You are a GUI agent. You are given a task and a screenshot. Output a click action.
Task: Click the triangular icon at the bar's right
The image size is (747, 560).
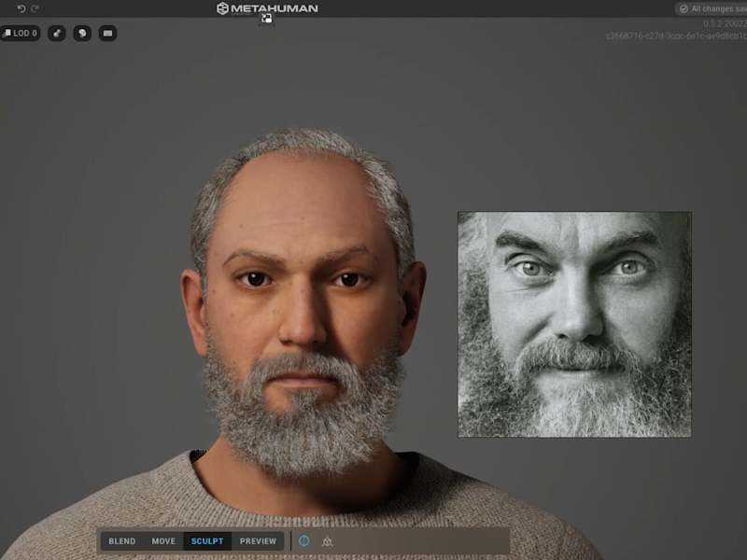click(328, 541)
